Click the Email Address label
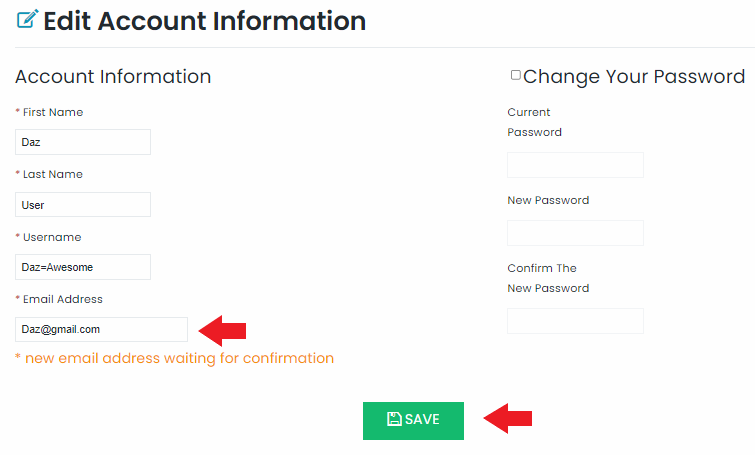 (x=63, y=299)
